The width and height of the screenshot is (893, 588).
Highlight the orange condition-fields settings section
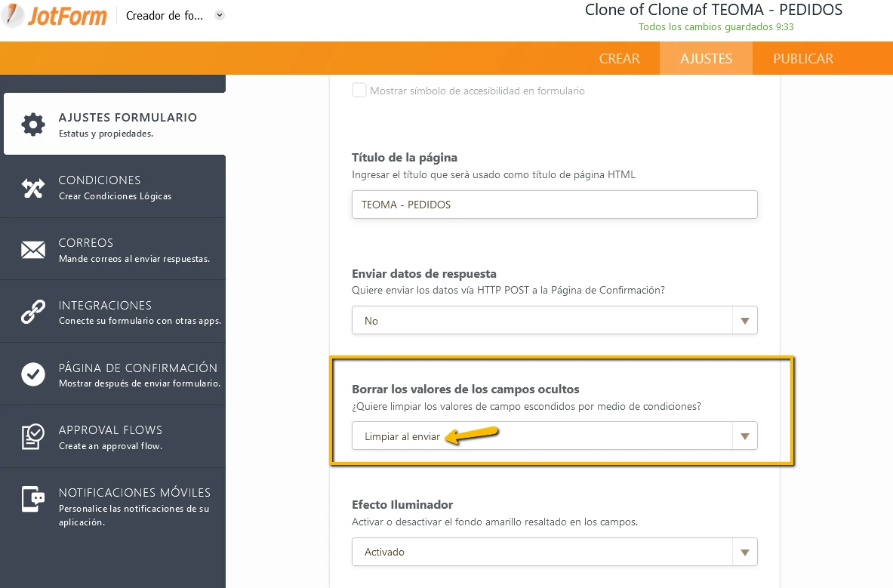562,411
